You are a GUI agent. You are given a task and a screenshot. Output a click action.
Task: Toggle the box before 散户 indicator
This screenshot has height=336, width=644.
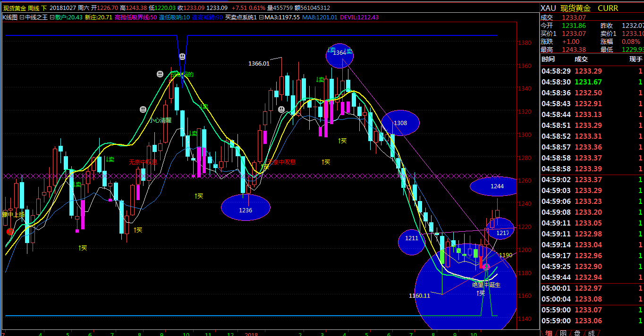[52, 17]
